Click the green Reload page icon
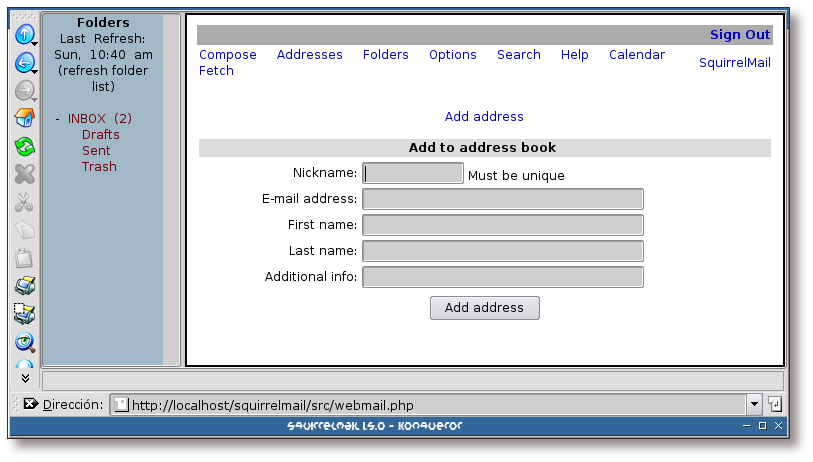 (24, 147)
